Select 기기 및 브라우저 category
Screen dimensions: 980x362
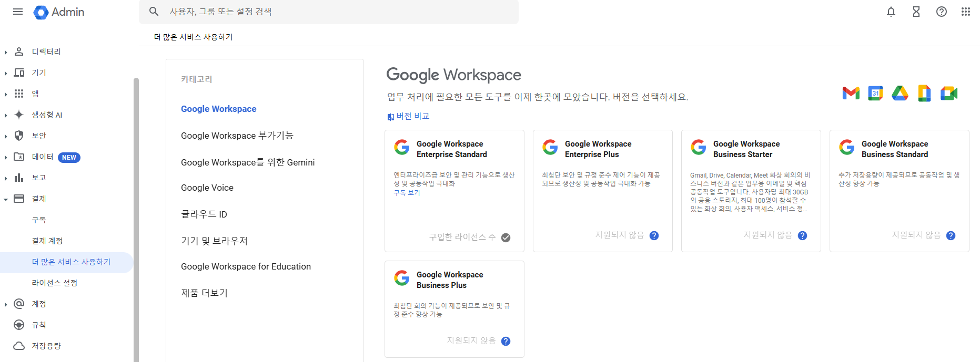pyautogui.click(x=214, y=241)
